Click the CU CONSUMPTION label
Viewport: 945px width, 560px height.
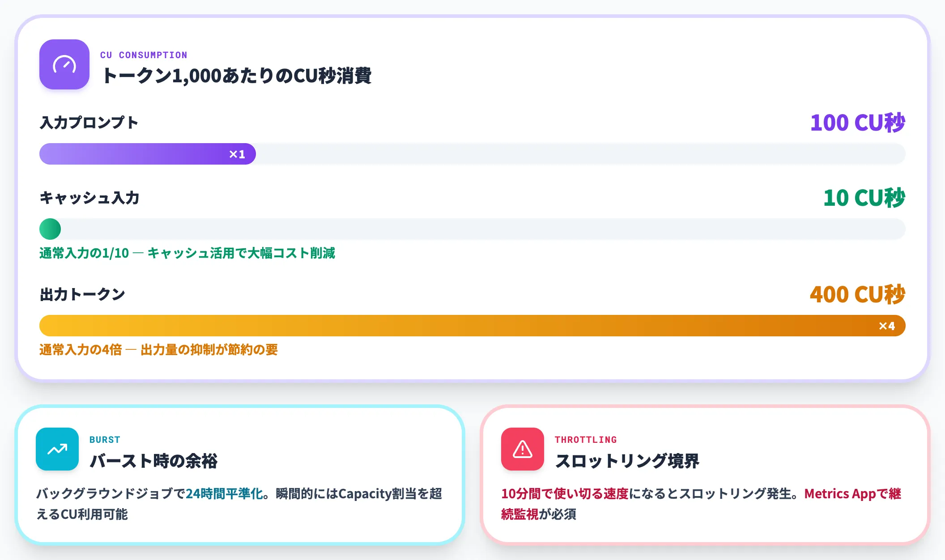(144, 55)
